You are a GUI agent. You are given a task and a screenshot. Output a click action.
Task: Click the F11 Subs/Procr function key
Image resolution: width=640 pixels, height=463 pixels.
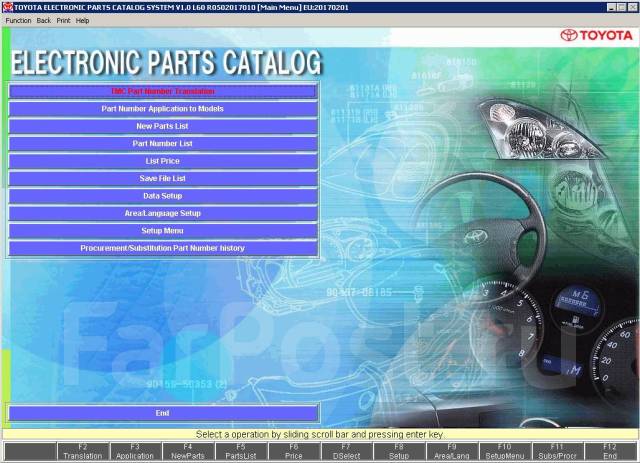click(558, 452)
